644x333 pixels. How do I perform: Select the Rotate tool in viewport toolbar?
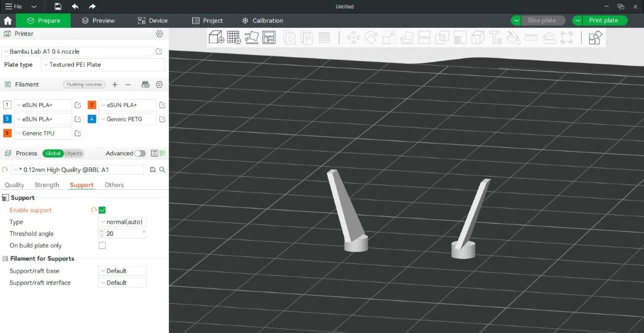point(371,37)
